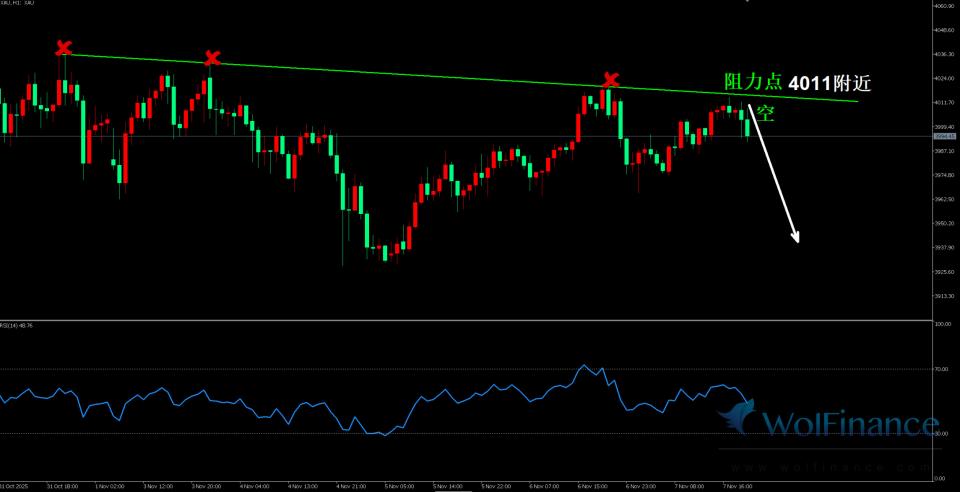Select the blue RSI line at its peak
Viewport: 960px width, 492px height.
point(585,365)
